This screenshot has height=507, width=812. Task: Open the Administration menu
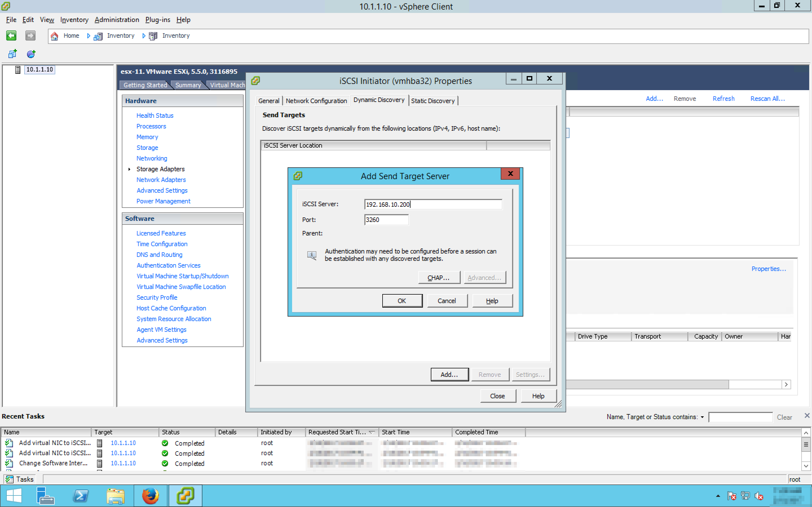117,20
